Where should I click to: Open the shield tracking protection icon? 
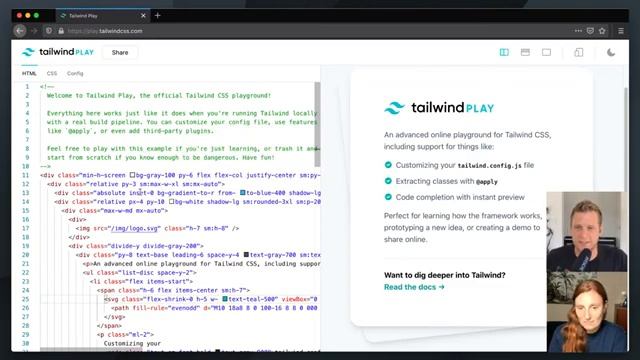pos(49,31)
